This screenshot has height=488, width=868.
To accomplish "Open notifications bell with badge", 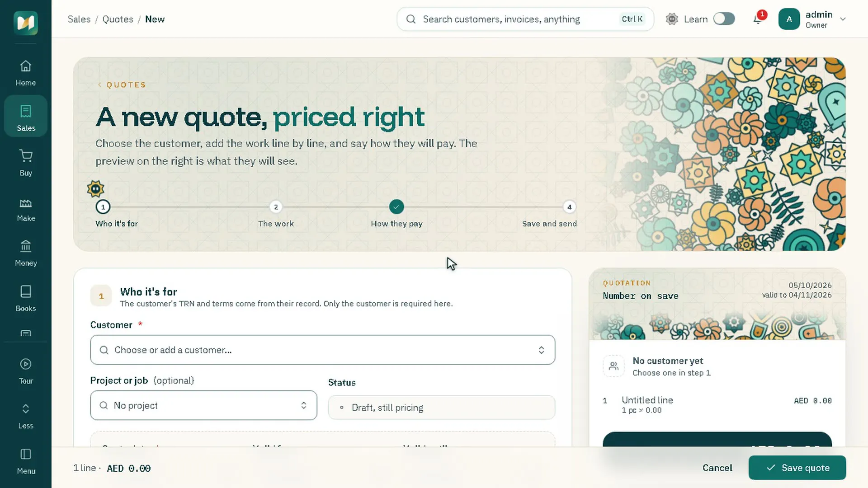I will 758,19.
